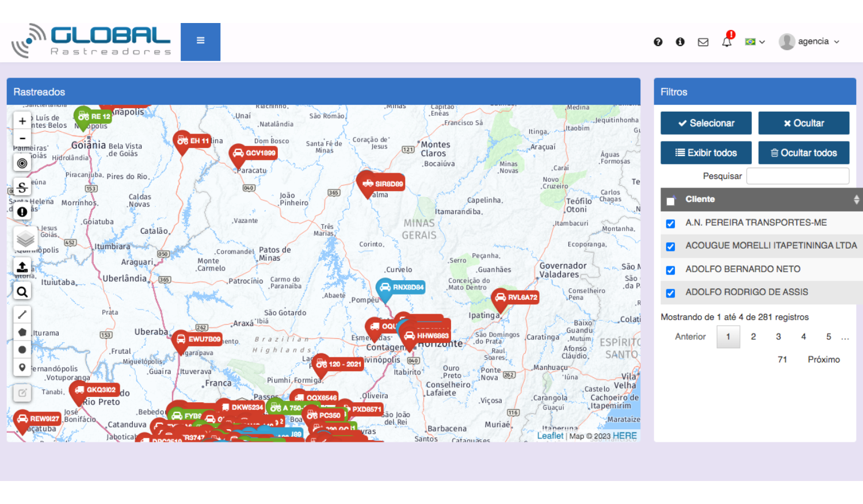
Task: Click the Cliente column header text
Action: point(700,199)
